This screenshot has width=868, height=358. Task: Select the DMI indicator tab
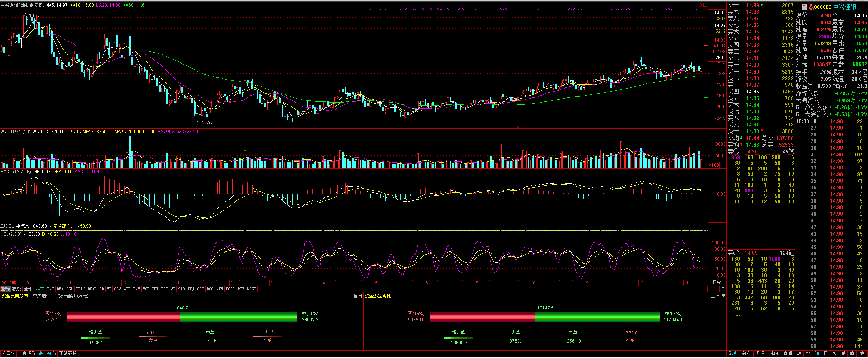(50, 289)
